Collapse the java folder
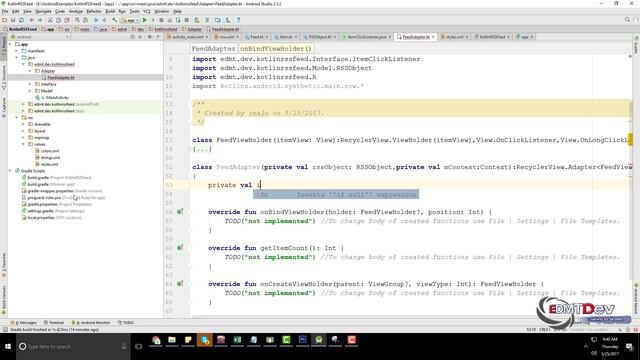 pyautogui.click(x=17, y=58)
